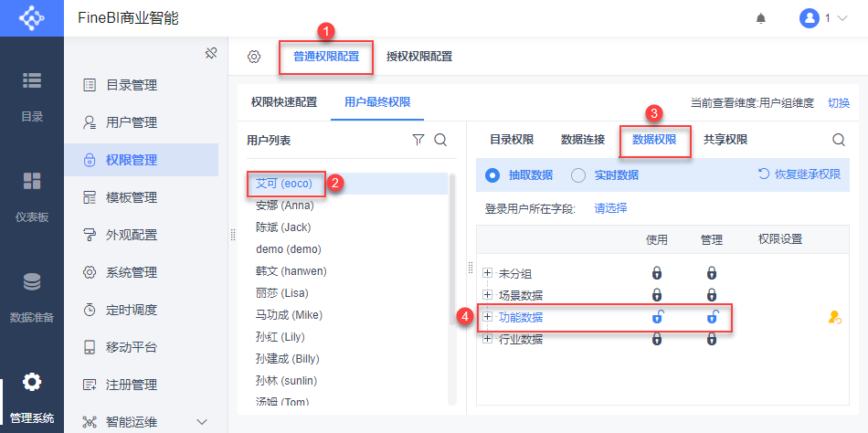Open the 共享权限 tab
Screen dimensions: 868x433
click(725, 140)
